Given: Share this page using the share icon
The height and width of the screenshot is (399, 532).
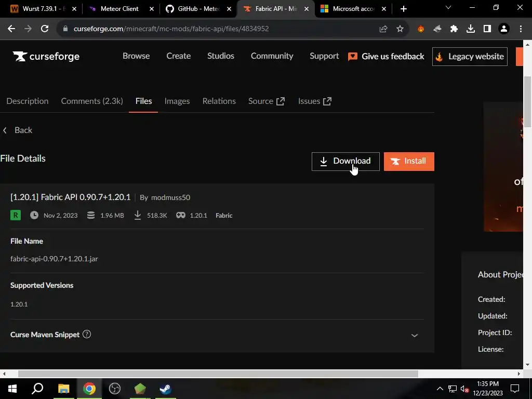Looking at the screenshot, I should [383, 29].
